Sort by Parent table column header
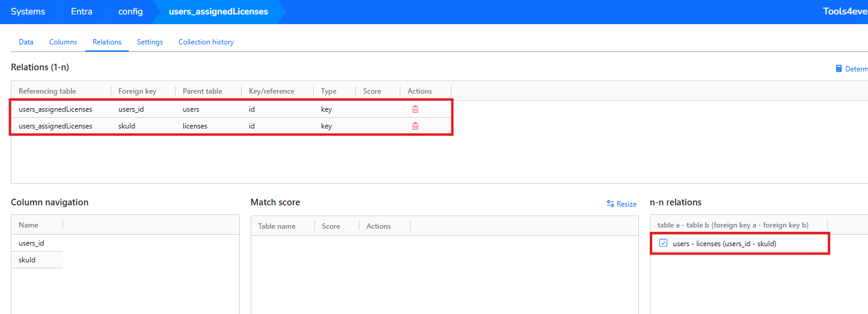 [203, 91]
